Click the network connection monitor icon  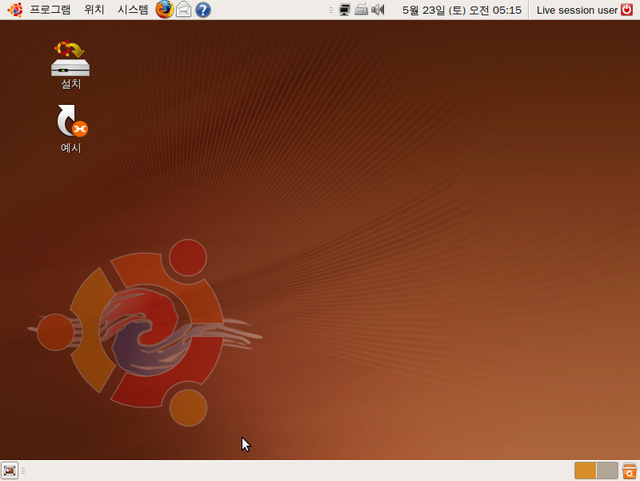[345, 10]
